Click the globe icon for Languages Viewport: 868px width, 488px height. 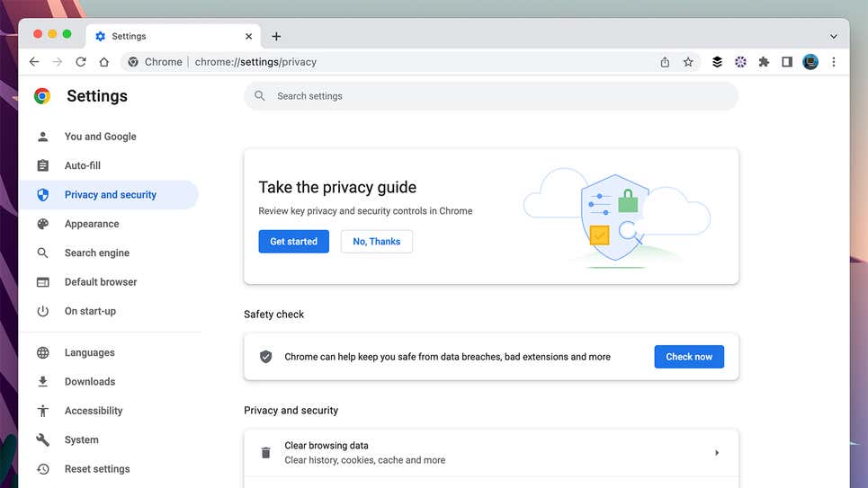coord(42,352)
